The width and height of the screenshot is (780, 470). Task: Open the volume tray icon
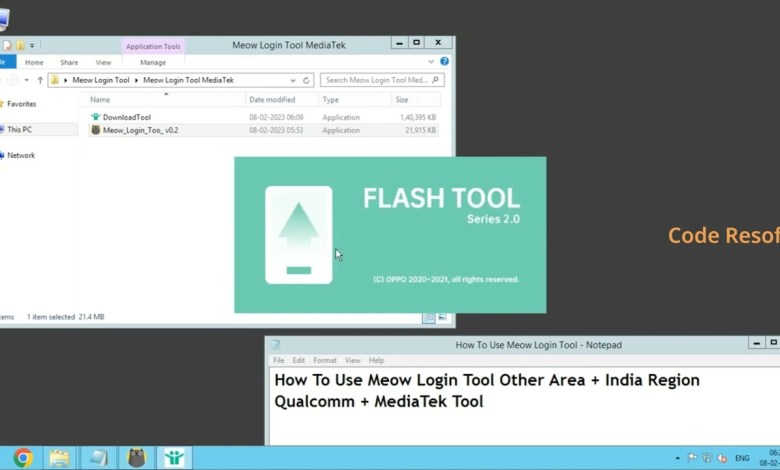[722, 458]
